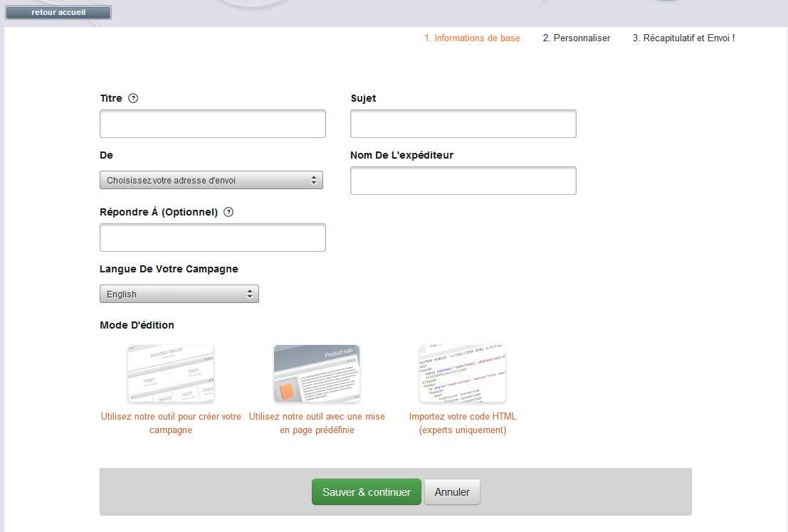788x532 pixels.
Task: Click 'Utilisez notre outil pour créer votre campagne' link
Action: pos(171,423)
